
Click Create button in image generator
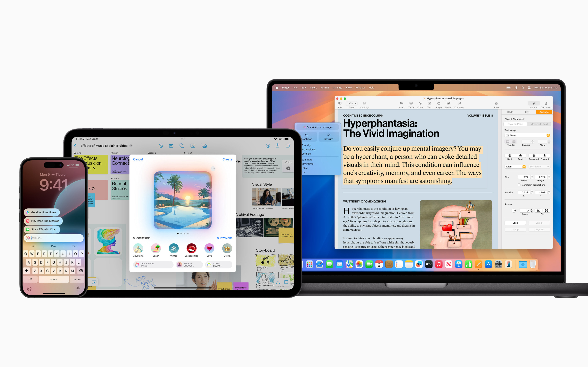(x=227, y=159)
